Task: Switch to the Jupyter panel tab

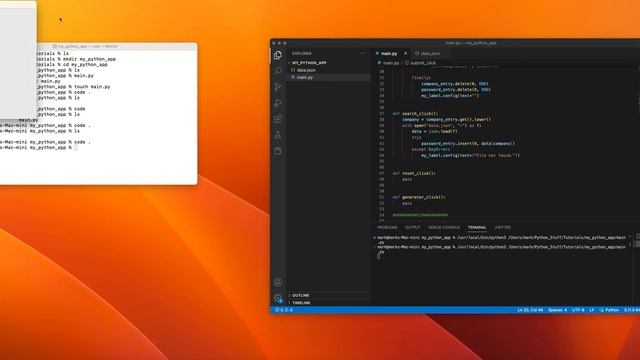Action: (502, 227)
